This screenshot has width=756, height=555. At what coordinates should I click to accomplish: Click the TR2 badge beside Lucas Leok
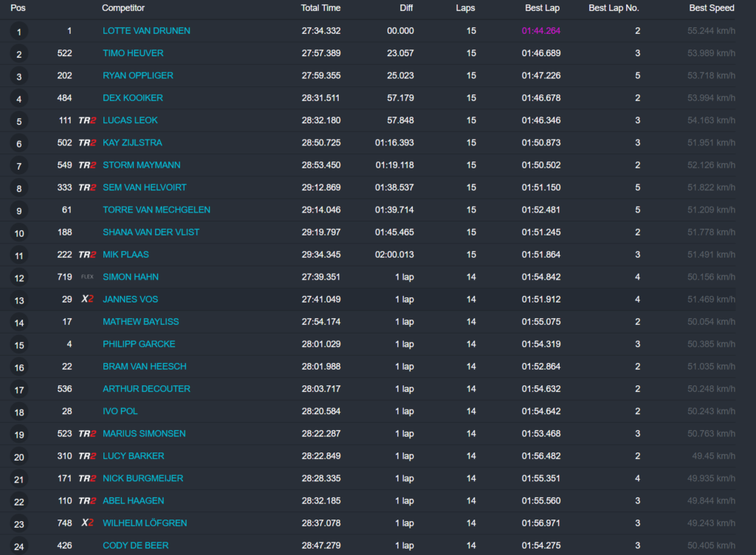[x=87, y=120]
